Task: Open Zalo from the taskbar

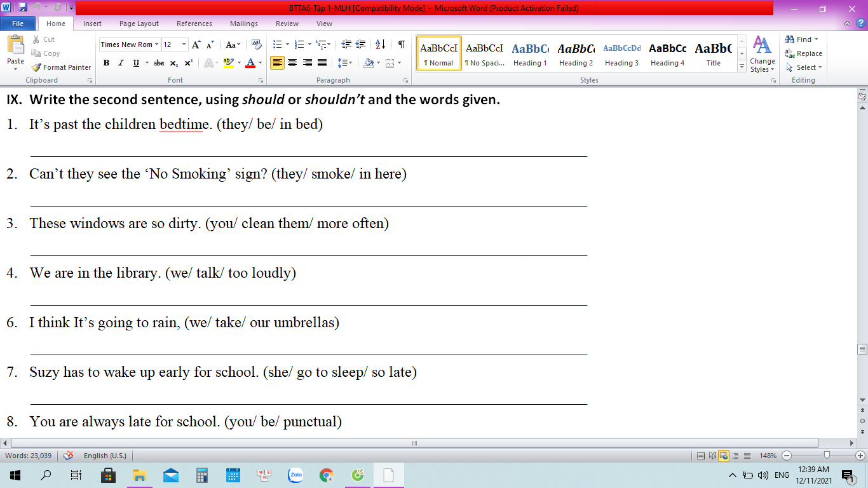Action: point(295,475)
